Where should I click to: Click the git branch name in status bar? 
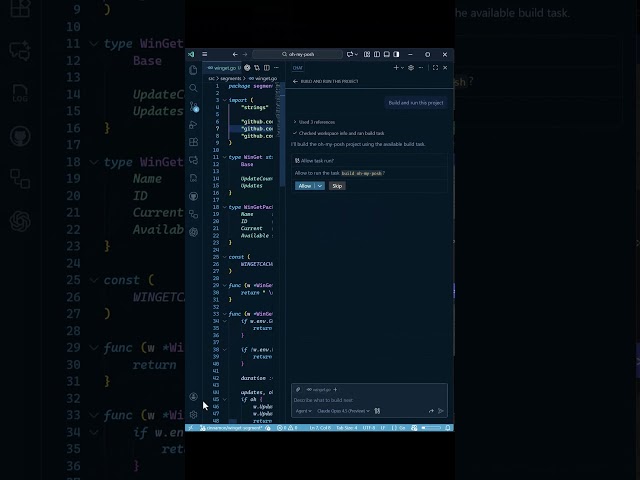(231, 428)
